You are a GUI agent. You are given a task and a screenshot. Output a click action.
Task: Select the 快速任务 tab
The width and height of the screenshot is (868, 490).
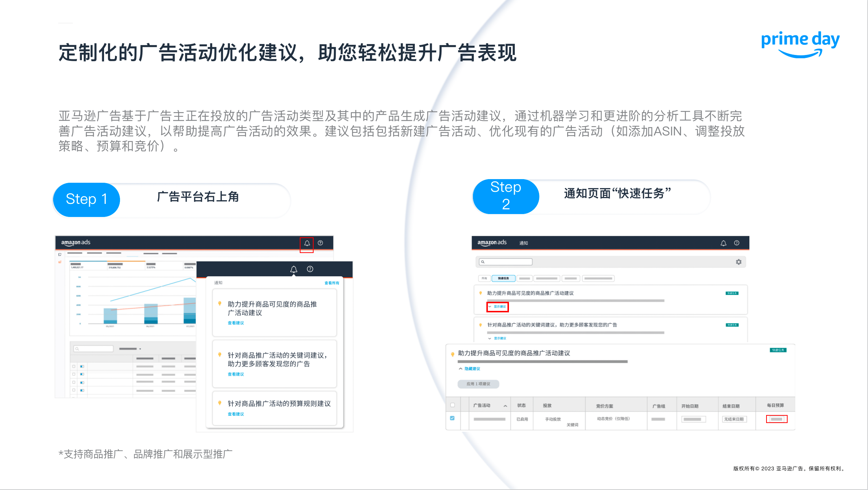pyautogui.click(x=503, y=278)
